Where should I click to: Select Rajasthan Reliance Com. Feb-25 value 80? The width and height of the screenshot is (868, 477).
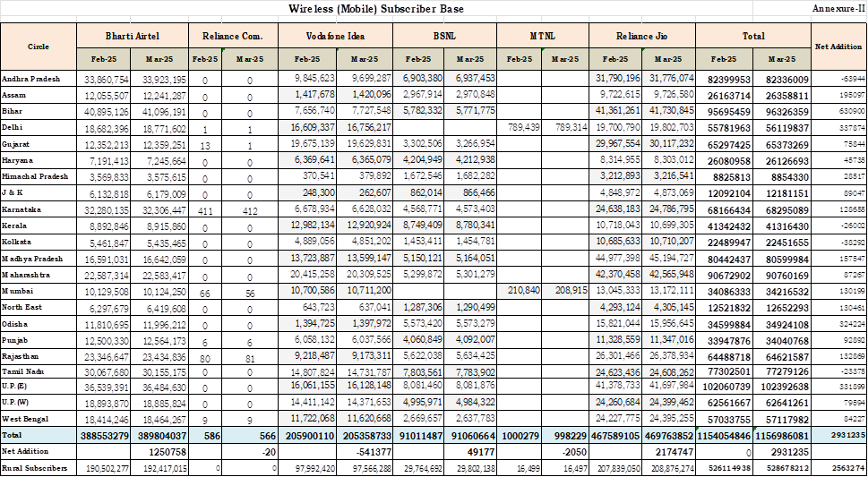click(x=205, y=357)
